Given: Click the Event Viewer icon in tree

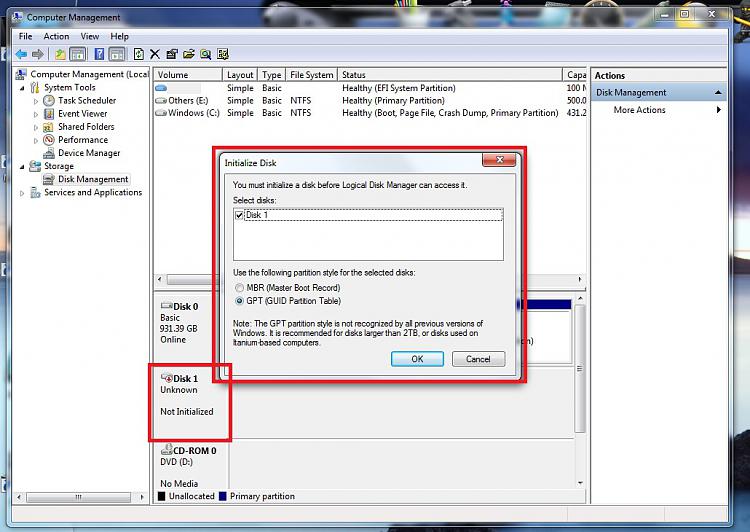Looking at the screenshot, I should [48, 114].
